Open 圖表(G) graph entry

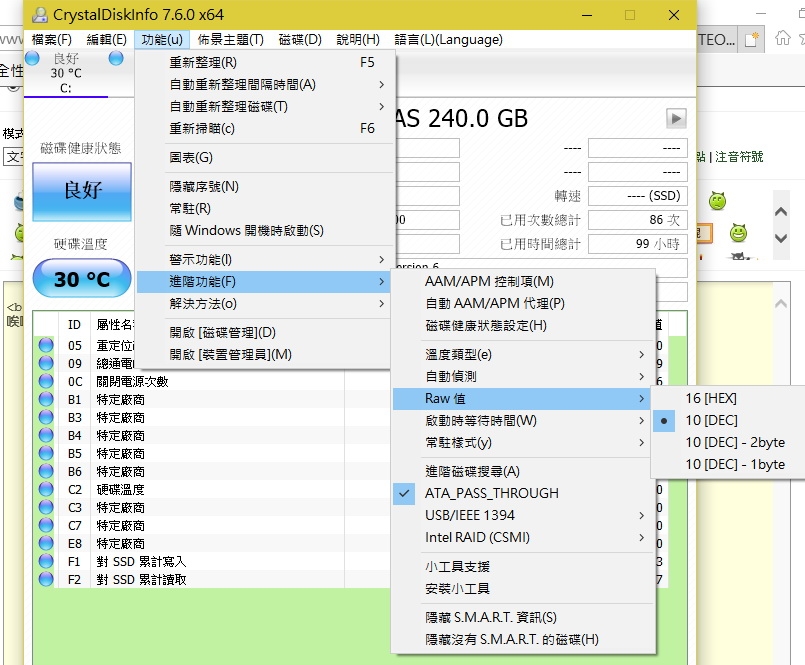pyautogui.click(x=265, y=158)
